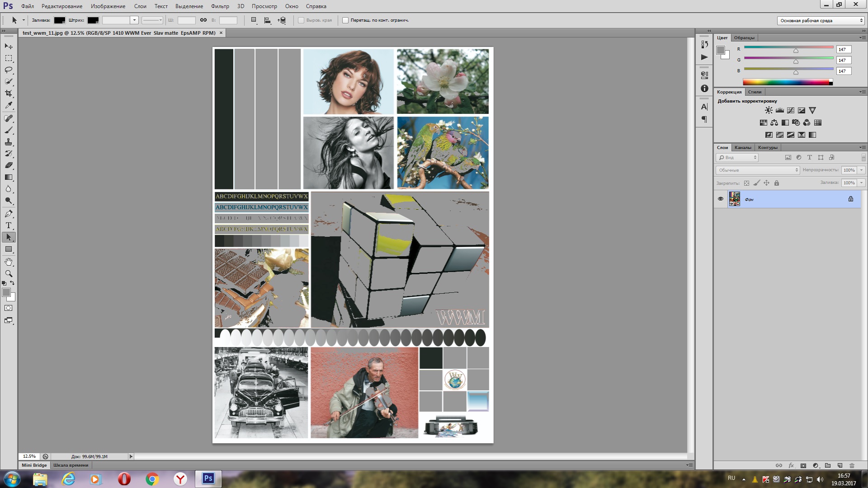Viewport: 868px width, 488px height.
Task: Switch to the Образцы tab
Action: (x=744, y=38)
